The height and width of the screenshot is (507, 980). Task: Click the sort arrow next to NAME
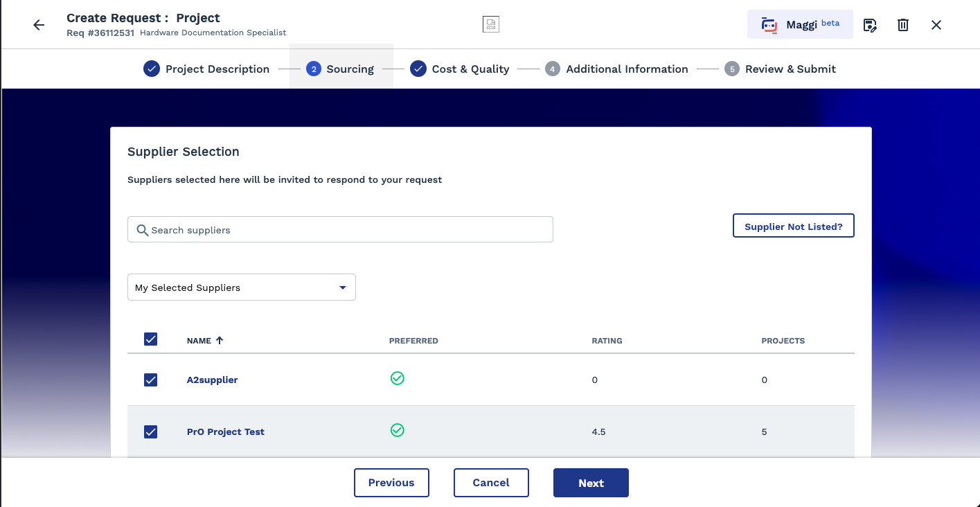(220, 340)
